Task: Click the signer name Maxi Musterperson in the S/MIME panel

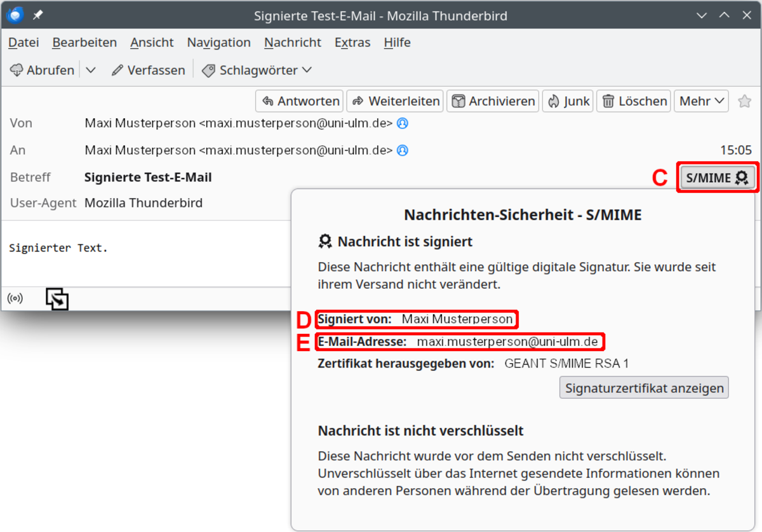Action: click(x=457, y=319)
